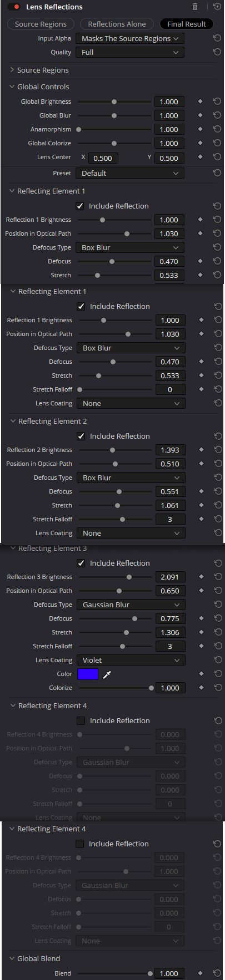225x980 pixels.
Task: Add keyframe for Blend
Action: click(x=200, y=973)
